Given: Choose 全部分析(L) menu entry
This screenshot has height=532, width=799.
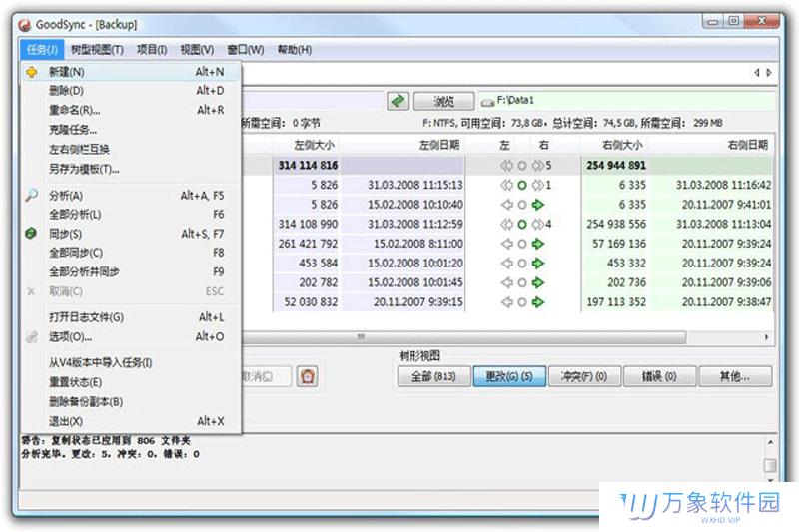Looking at the screenshot, I should [x=132, y=215].
